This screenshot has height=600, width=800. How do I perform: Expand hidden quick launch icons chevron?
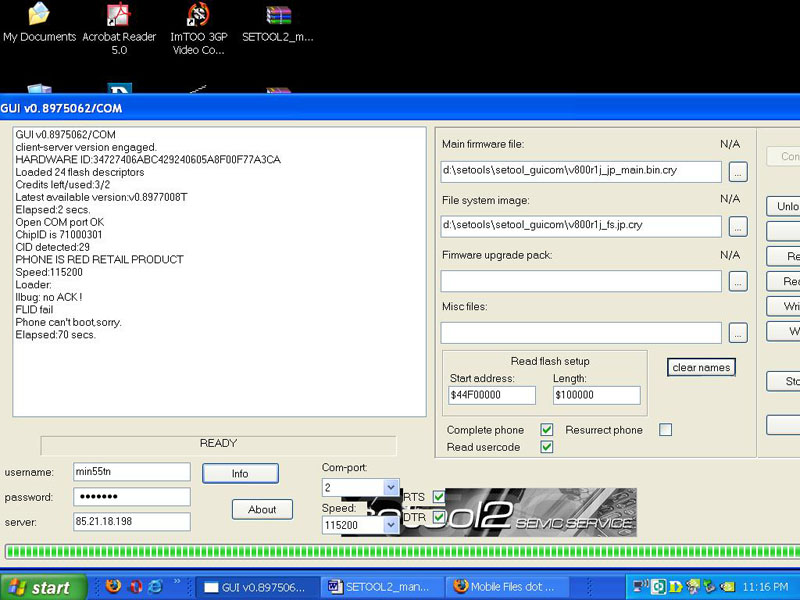[178, 581]
